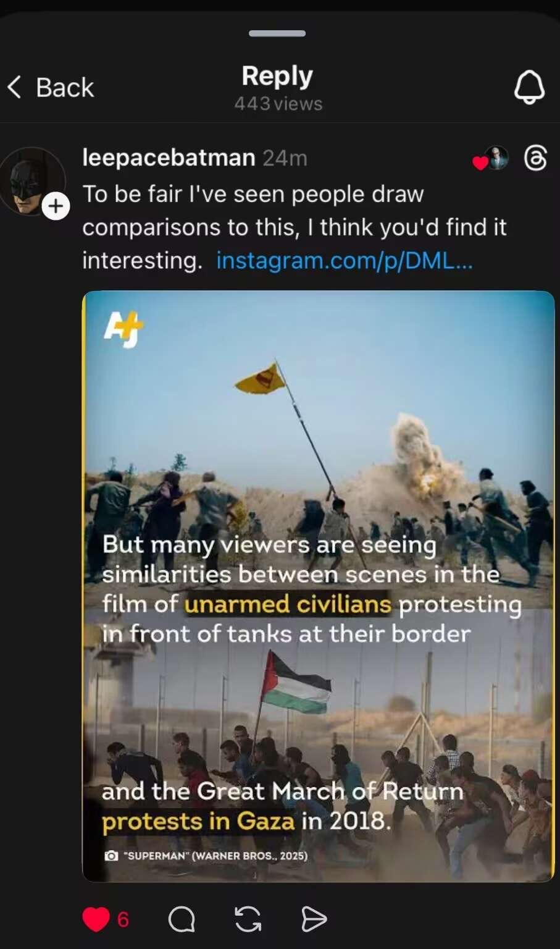Open the instagram.com/p/DML... link
Screen dimensions: 560x949
[x=345, y=260]
